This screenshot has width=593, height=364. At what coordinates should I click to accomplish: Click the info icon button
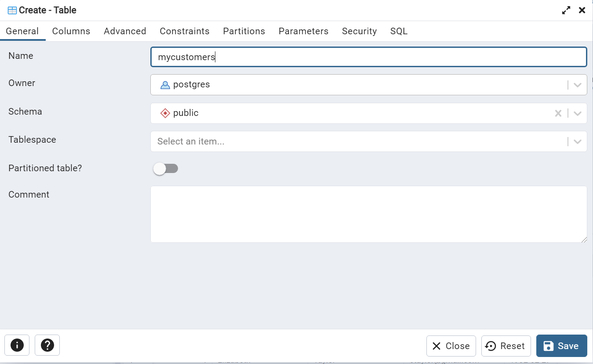(x=17, y=345)
